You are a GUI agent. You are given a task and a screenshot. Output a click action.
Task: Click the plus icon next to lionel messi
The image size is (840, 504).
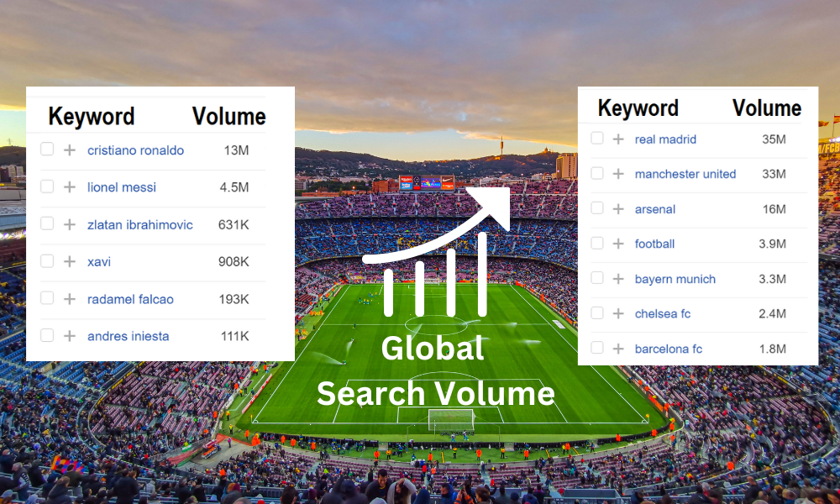click(x=70, y=187)
